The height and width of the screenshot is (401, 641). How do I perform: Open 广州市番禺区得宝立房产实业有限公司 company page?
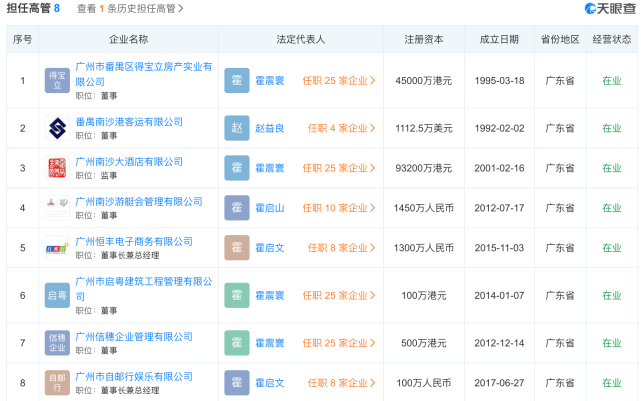click(x=144, y=74)
